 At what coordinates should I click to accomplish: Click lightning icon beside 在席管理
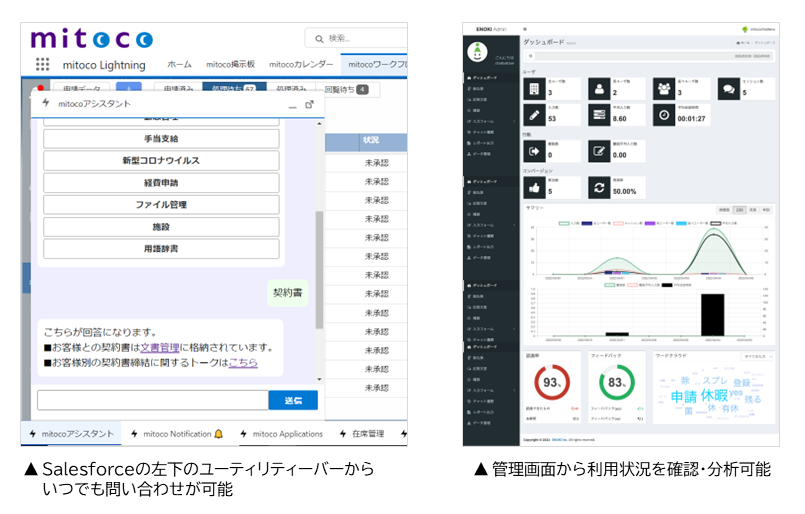point(343,434)
